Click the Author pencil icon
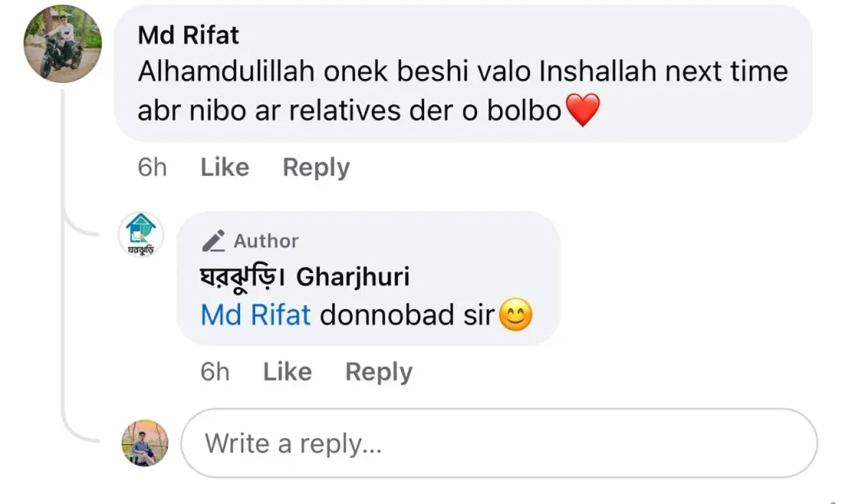 click(213, 241)
